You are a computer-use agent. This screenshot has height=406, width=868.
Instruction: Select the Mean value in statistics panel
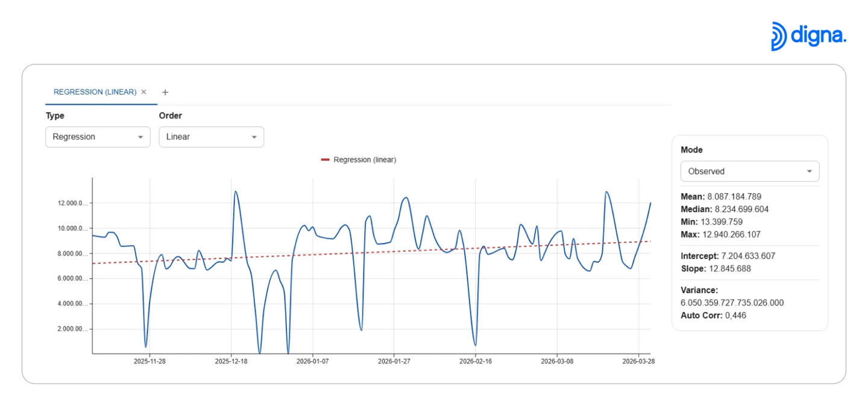735,196
